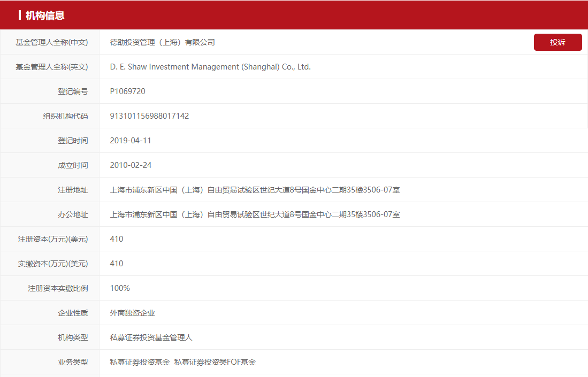
Task: Select 私募证券投资基金管理人 institution type
Action: (x=151, y=337)
